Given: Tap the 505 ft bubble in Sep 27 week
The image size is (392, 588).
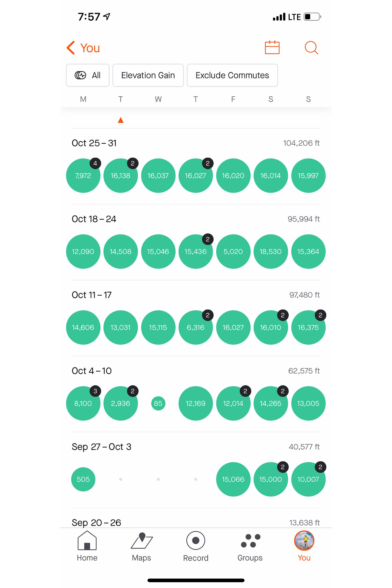Looking at the screenshot, I should coord(83,479).
